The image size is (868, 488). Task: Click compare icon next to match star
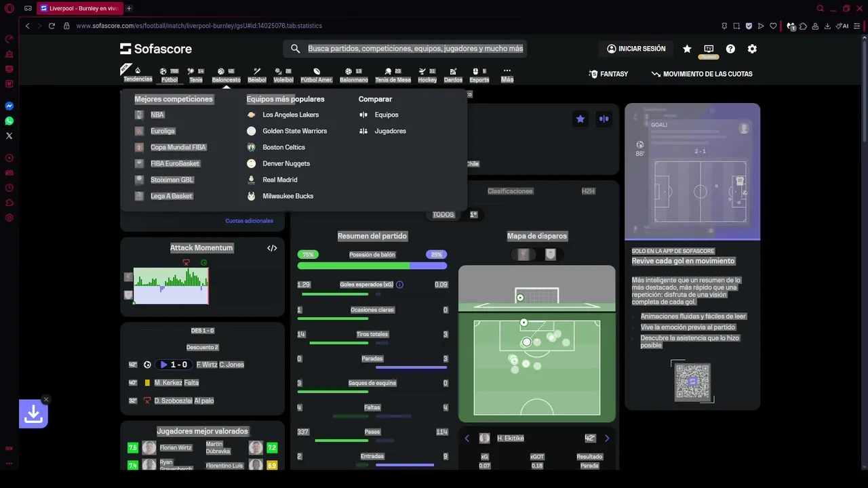tap(604, 119)
